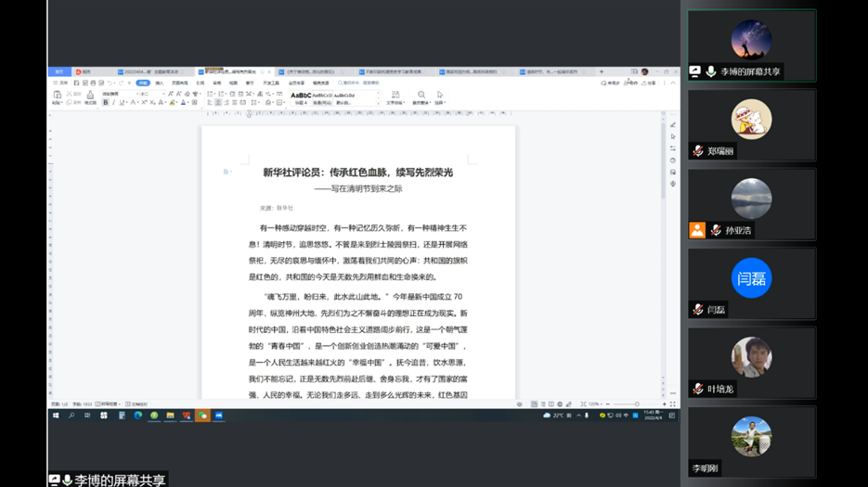Toggle 郑瑞丽's muted microphone icon
The height and width of the screenshot is (487, 868).
(x=698, y=151)
